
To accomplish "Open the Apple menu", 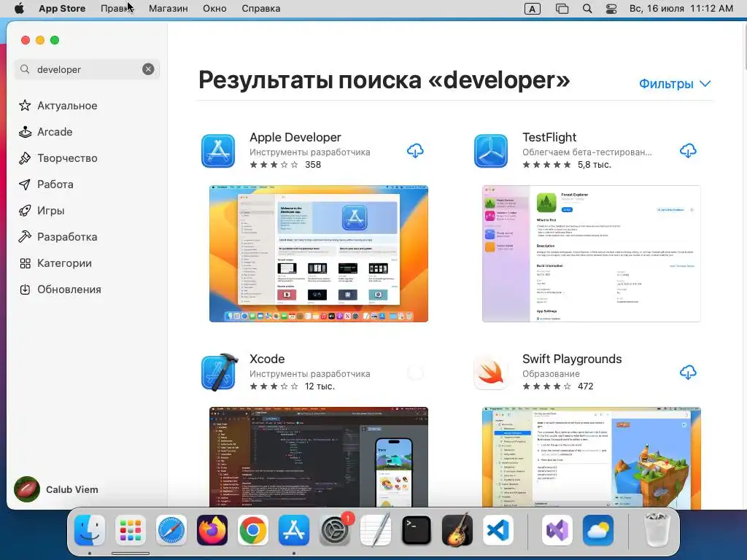I will point(19,8).
